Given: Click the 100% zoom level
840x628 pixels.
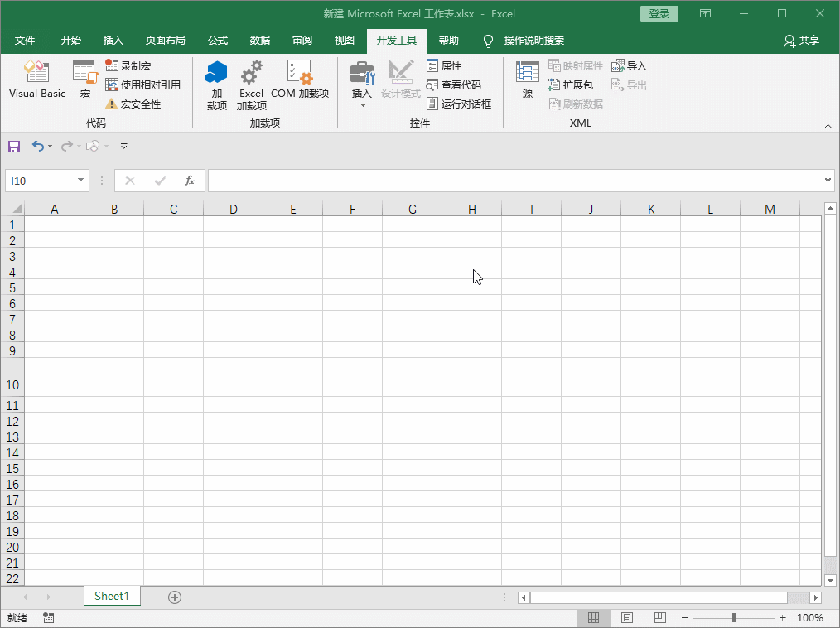Looking at the screenshot, I should (810, 618).
